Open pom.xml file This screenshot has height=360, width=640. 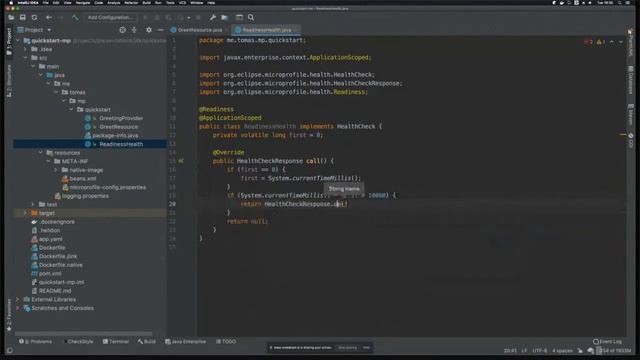[50, 273]
